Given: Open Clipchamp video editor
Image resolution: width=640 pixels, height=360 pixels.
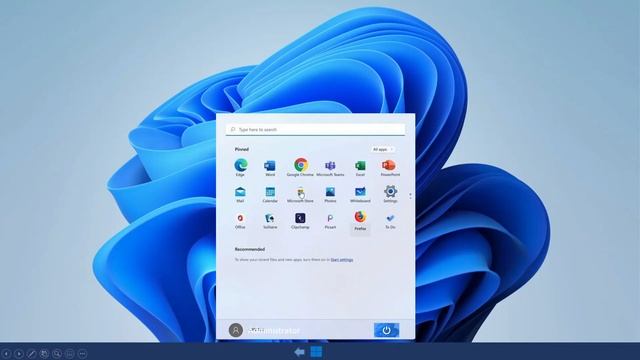Looking at the screenshot, I should (300, 220).
